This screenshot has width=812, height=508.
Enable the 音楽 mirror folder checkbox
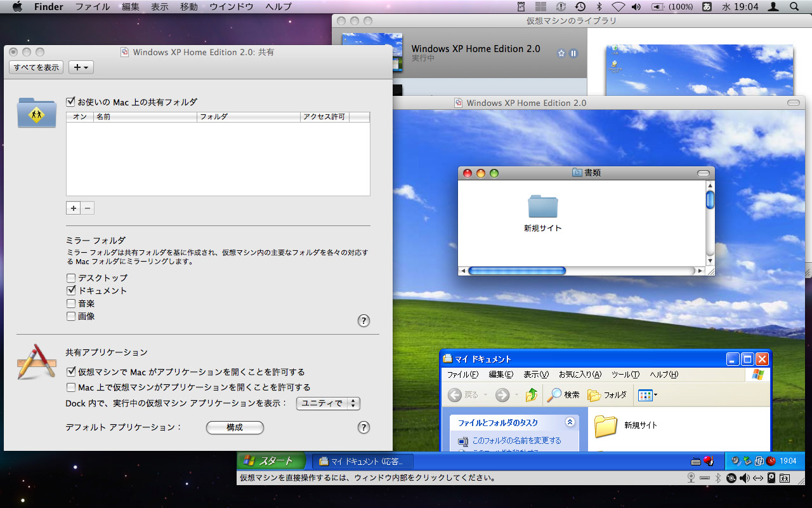[71, 304]
